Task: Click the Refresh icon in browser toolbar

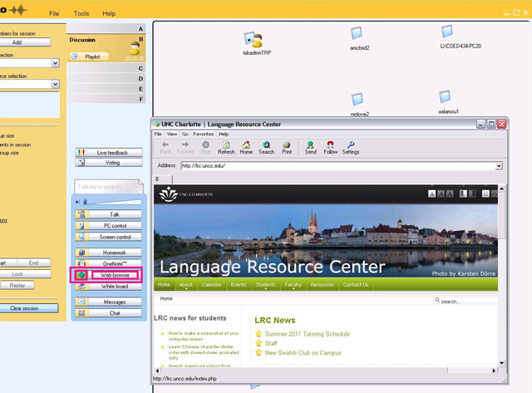Action: (x=226, y=147)
